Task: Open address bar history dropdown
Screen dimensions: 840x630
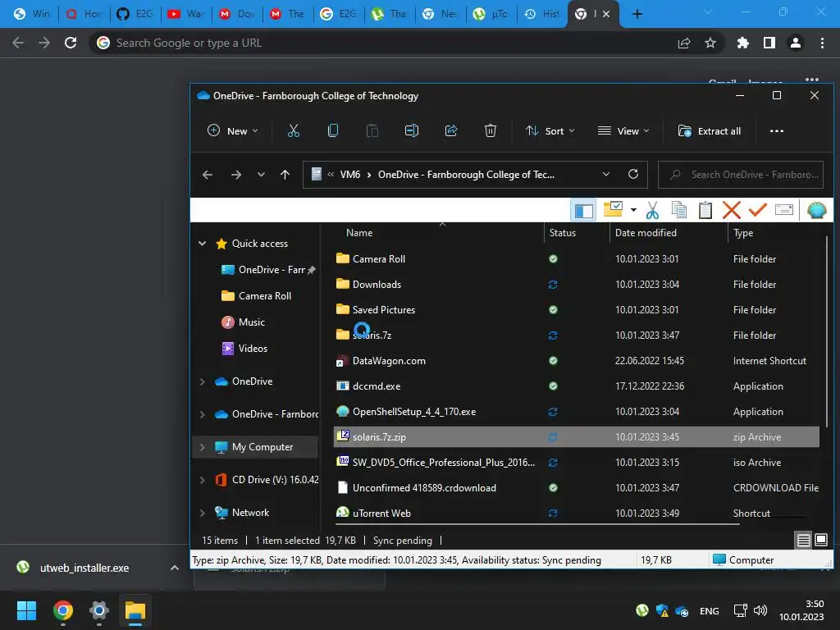Action: [x=606, y=174]
